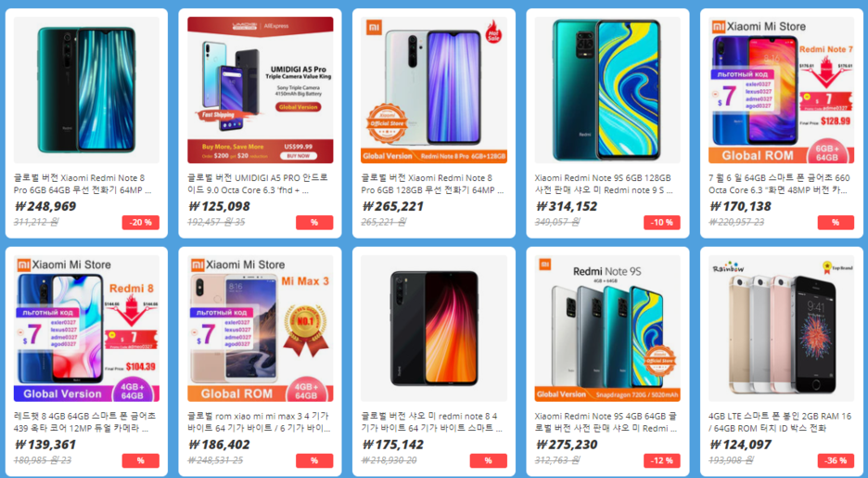Open the Xiaomi Redmi Note 9S 6GB 128GB title link

(x=605, y=184)
